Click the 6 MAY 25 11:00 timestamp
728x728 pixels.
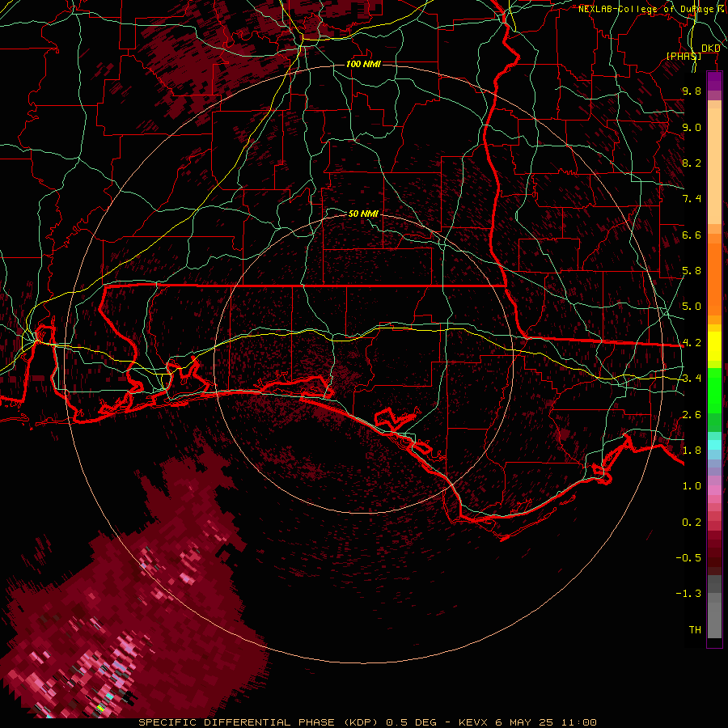click(545, 722)
